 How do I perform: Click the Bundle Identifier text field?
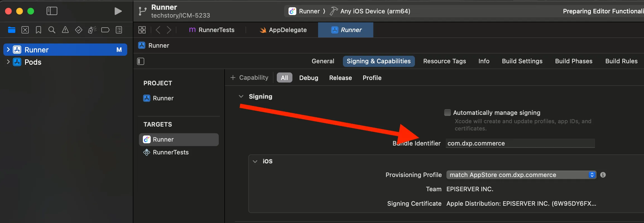coord(520,143)
